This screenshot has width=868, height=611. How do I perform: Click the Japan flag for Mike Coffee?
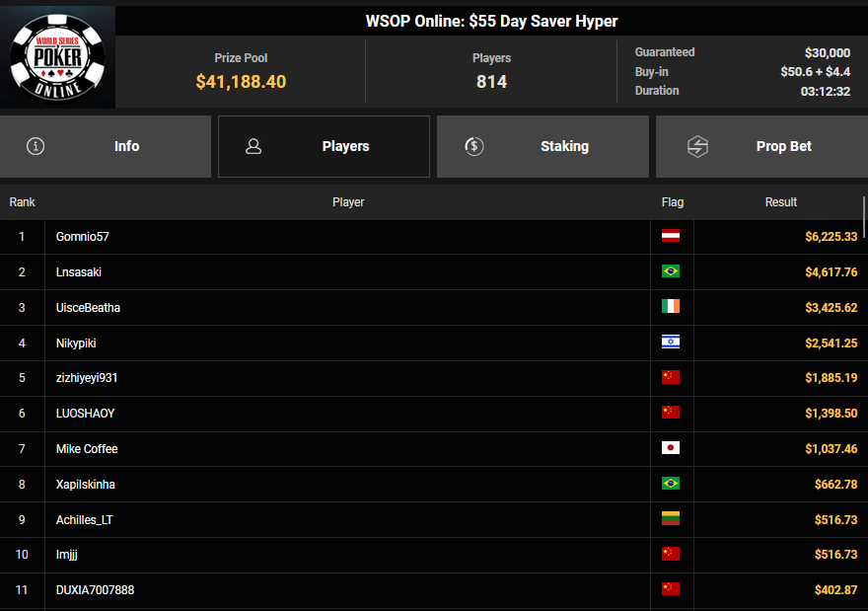tap(671, 448)
